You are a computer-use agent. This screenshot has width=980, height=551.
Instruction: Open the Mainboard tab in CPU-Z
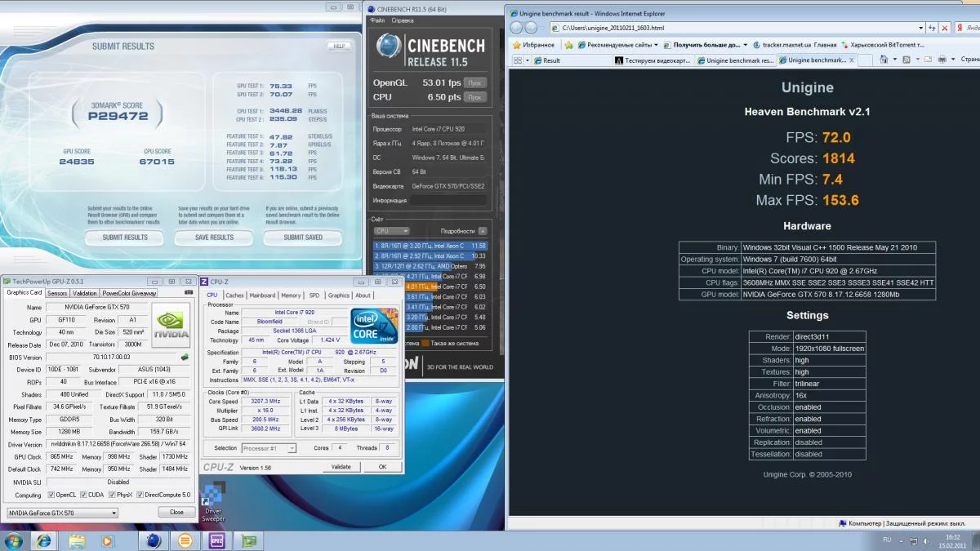(262, 295)
